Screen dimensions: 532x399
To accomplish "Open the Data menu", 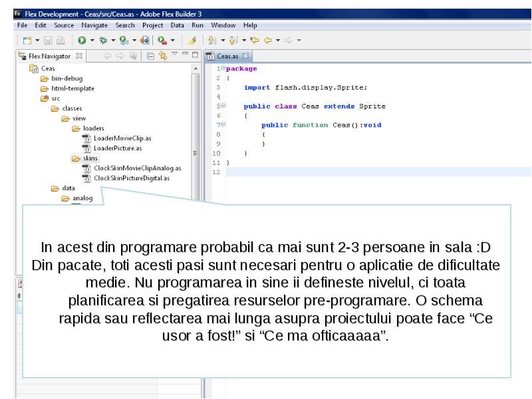I will pyautogui.click(x=177, y=25).
